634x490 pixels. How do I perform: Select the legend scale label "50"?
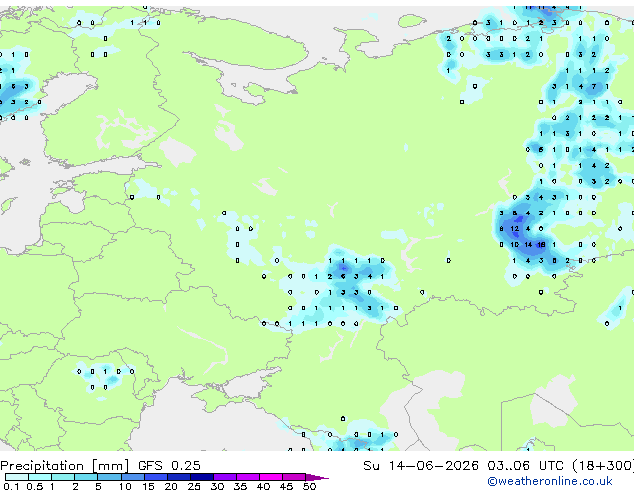click(309, 486)
